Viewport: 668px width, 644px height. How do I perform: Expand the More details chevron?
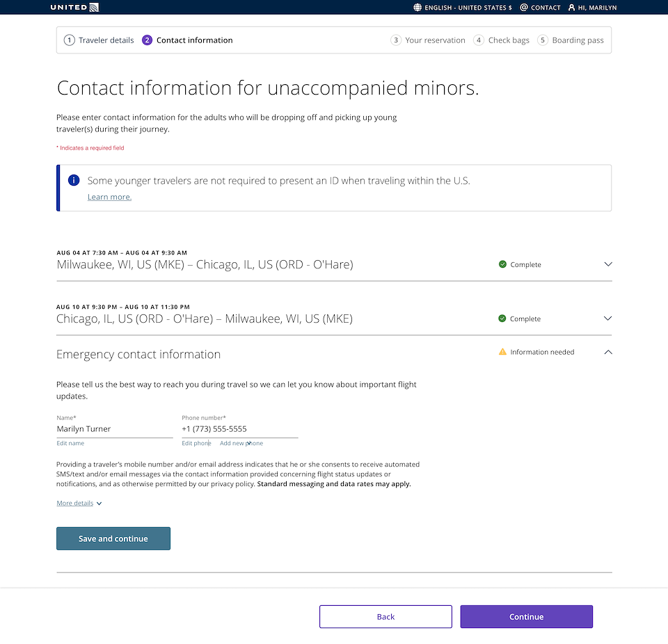click(100, 504)
